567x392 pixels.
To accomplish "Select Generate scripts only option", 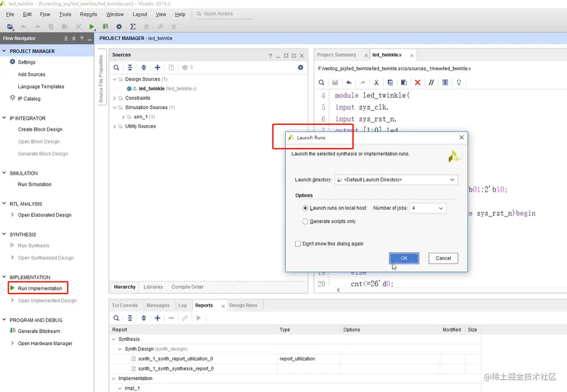I will click(305, 221).
